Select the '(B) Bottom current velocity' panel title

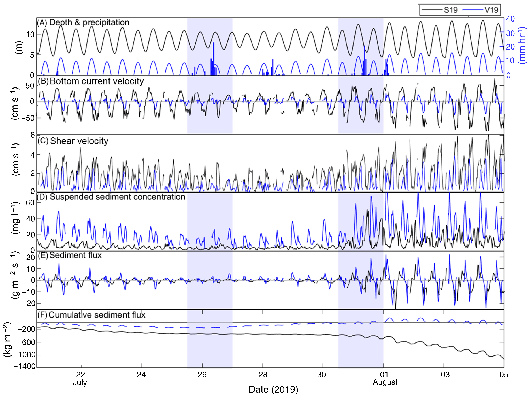pyautogui.click(x=91, y=81)
